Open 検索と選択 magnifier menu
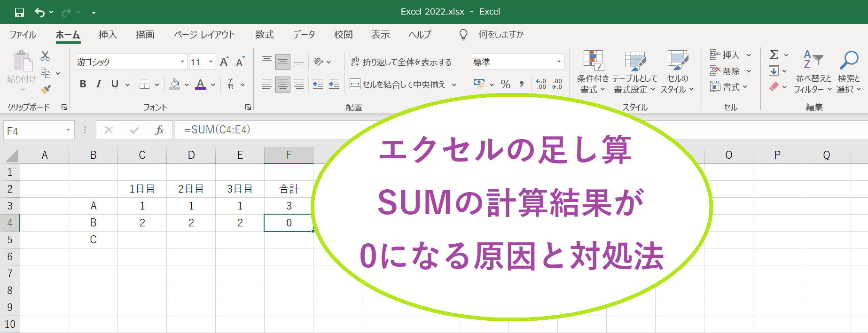 (849, 72)
